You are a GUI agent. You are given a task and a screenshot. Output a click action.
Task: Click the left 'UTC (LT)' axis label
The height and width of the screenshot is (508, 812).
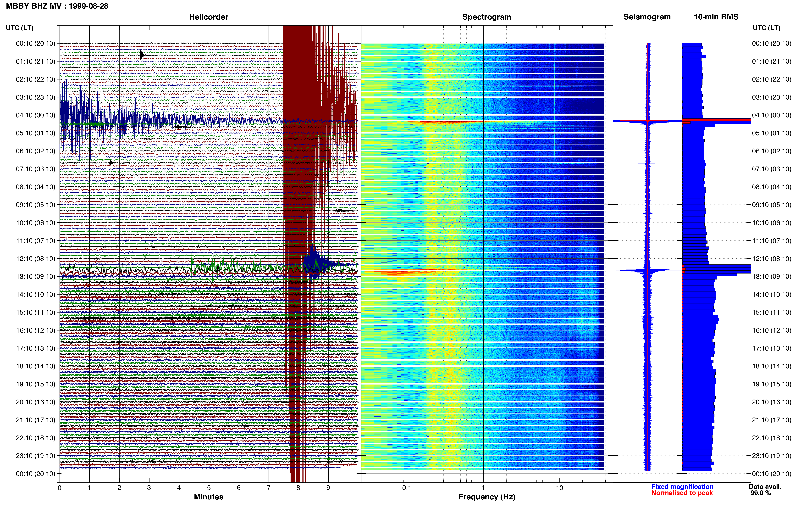[x=20, y=28]
